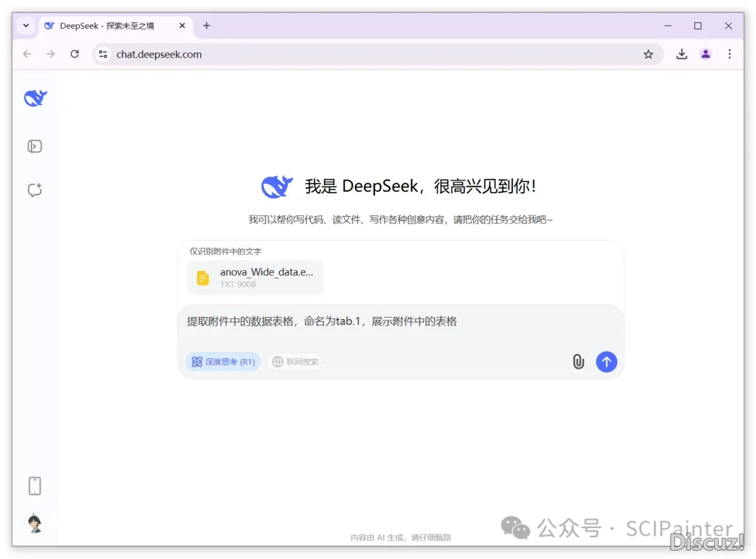View site information icon in address bar
The width and height of the screenshot is (756, 559).
click(103, 54)
